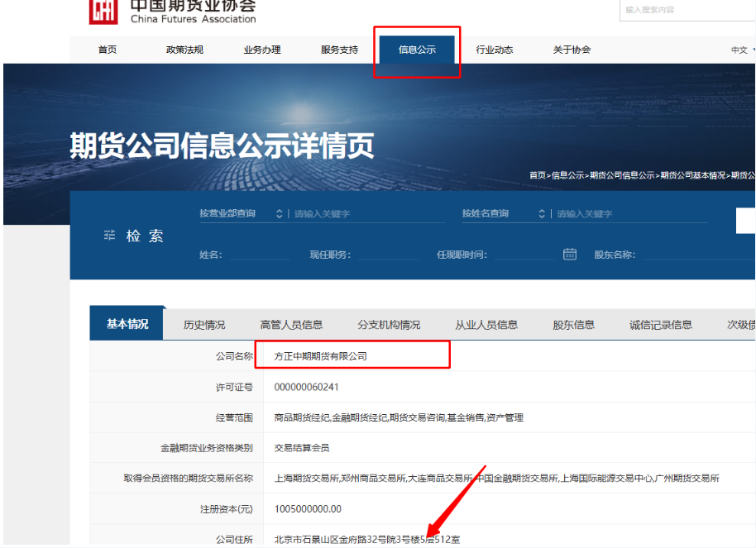The width and height of the screenshot is (756, 548).
Task: Switch to the 股东信息 tab
Action: click(x=573, y=325)
